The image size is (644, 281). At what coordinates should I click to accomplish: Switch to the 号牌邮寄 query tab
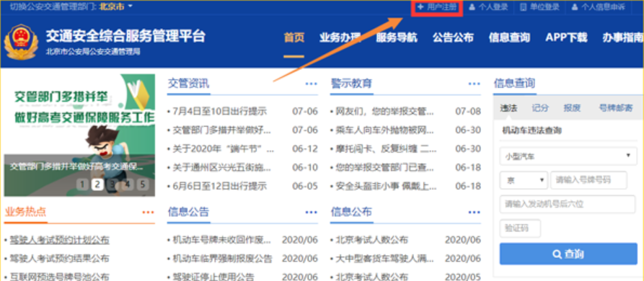point(616,108)
